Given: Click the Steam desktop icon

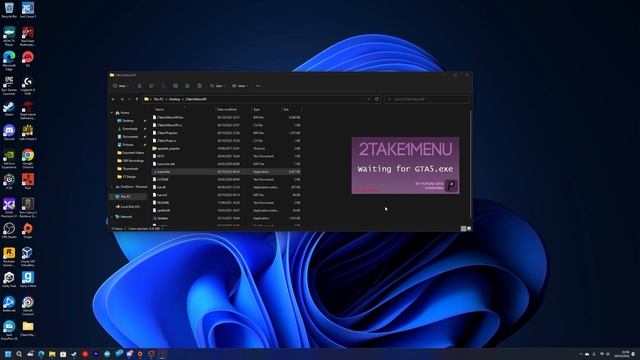Looking at the screenshot, I should tap(9, 109).
